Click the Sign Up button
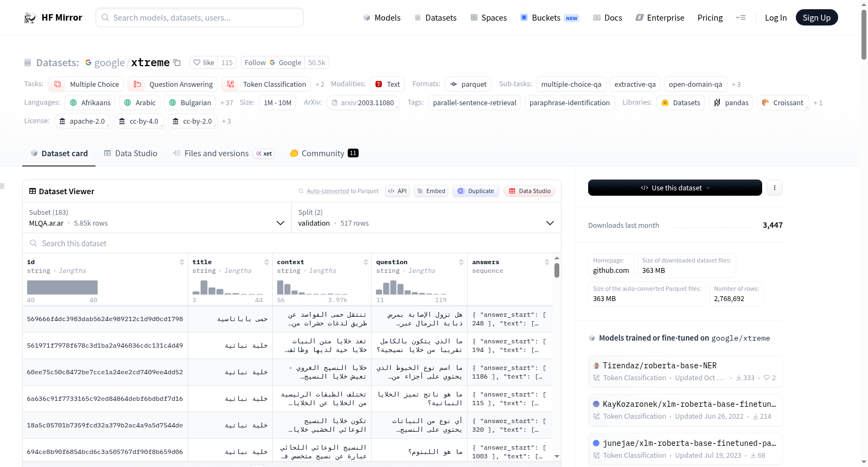 (x=816, y=18)
